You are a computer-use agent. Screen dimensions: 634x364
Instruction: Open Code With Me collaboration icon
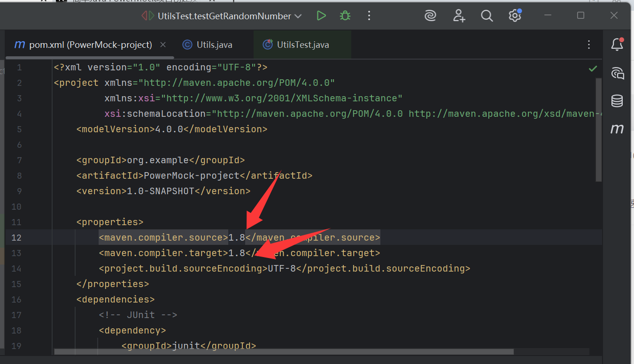[458, 15]
